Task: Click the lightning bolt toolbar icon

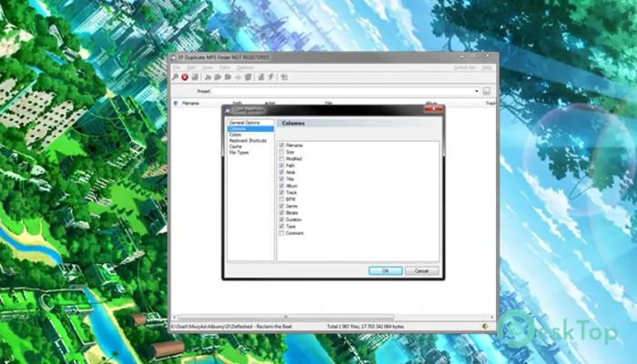Action: click(x=271, y=77)
